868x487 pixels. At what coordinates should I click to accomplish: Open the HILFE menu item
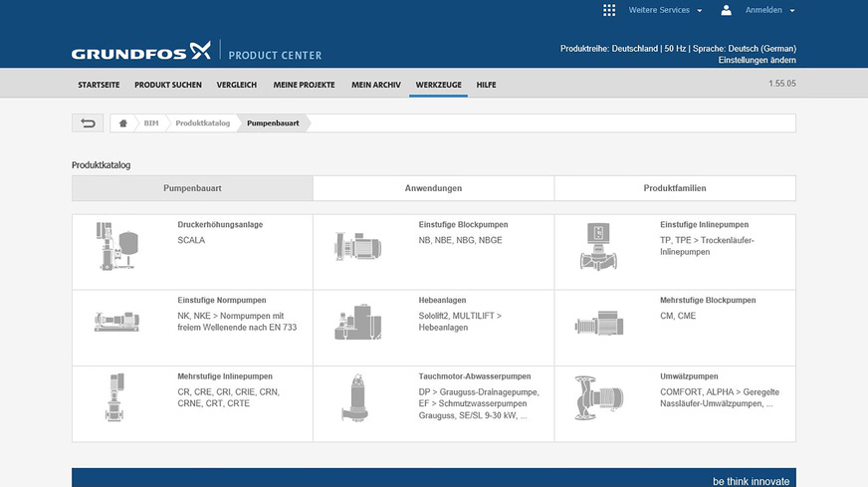pos(486,85)
